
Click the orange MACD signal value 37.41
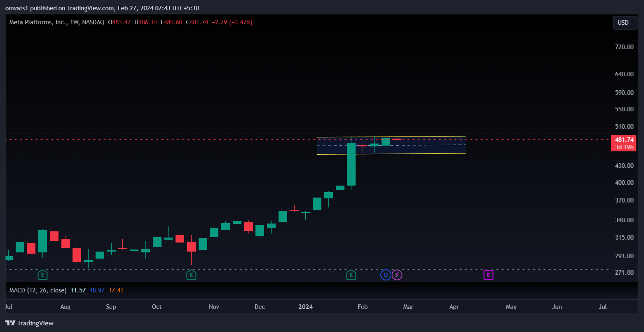pos(116,290)
